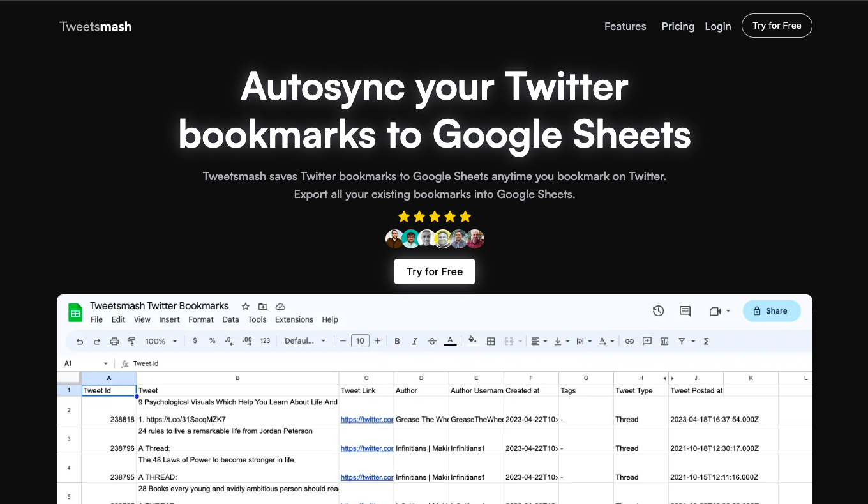Open the Format menu
868x504 pixels.
201,320
